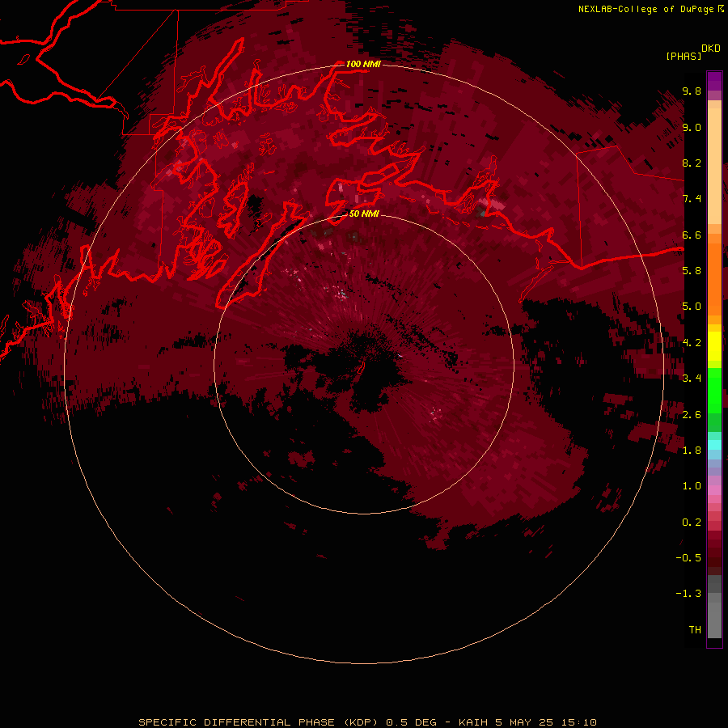Click the 6.6 value on the color scale
728x728 pixels.
click(x=692, y=235)
